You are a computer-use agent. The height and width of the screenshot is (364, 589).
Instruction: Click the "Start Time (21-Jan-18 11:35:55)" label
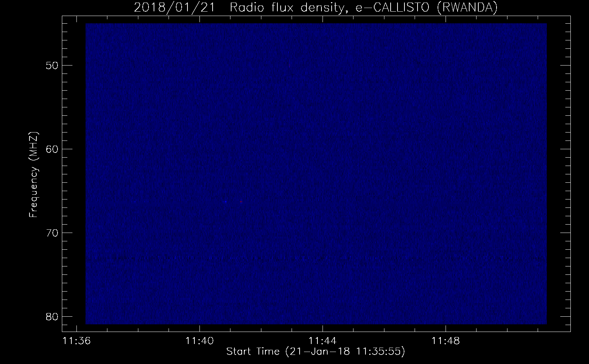point(316,352)
